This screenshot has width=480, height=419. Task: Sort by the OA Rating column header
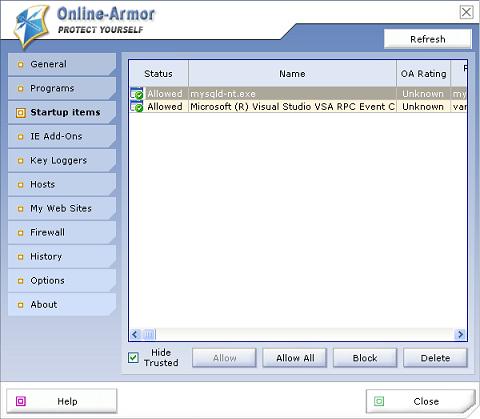pos(423,73)
